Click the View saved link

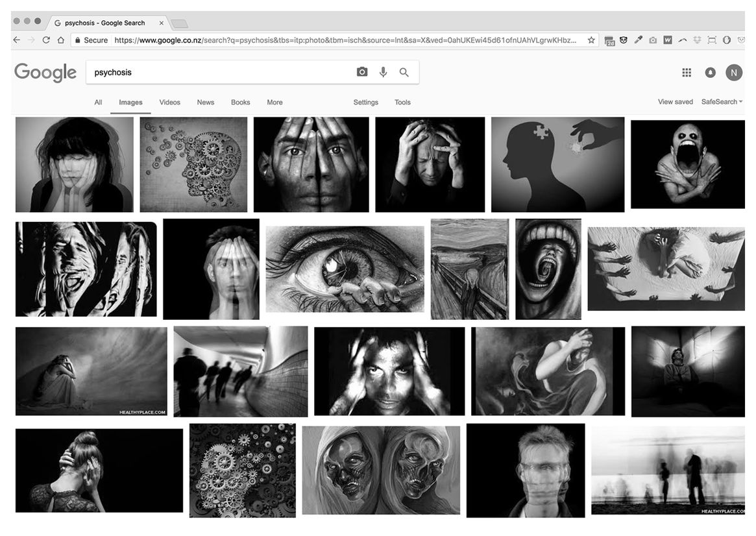click(675, 102)
